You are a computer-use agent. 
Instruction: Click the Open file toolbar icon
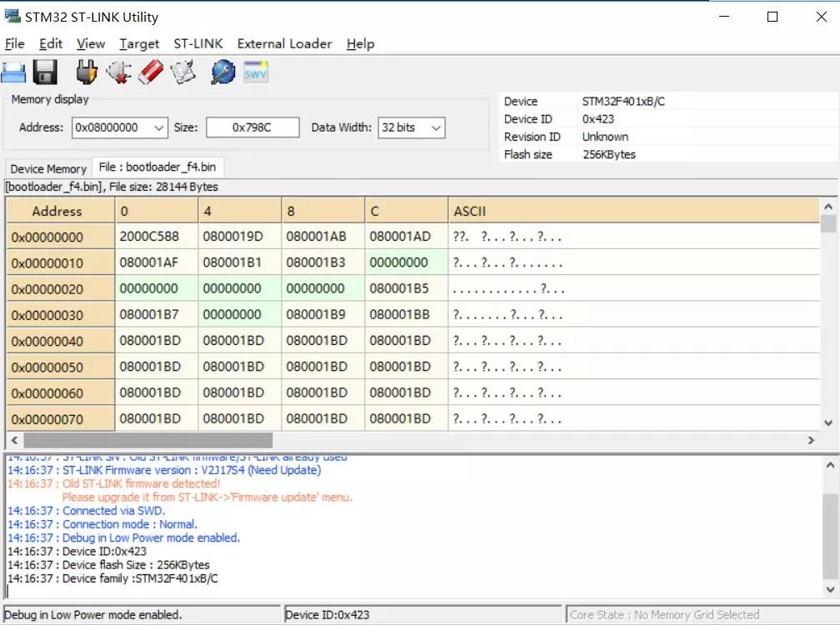tap(14, 72)
